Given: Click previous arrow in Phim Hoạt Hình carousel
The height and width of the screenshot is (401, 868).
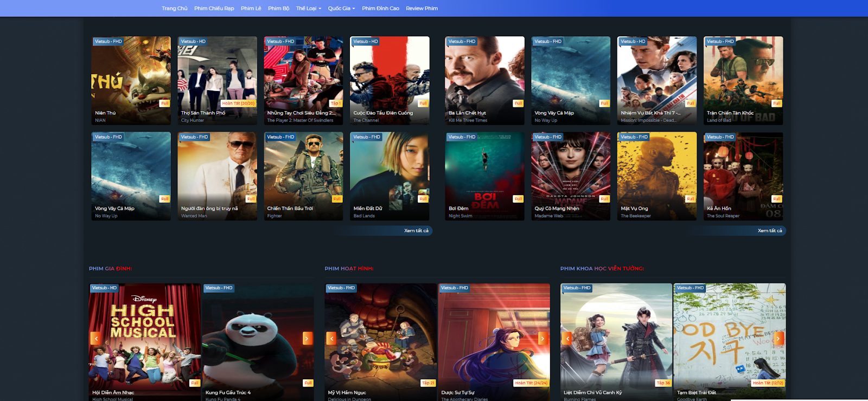Looking at the screenshot, I should point(331,338).
